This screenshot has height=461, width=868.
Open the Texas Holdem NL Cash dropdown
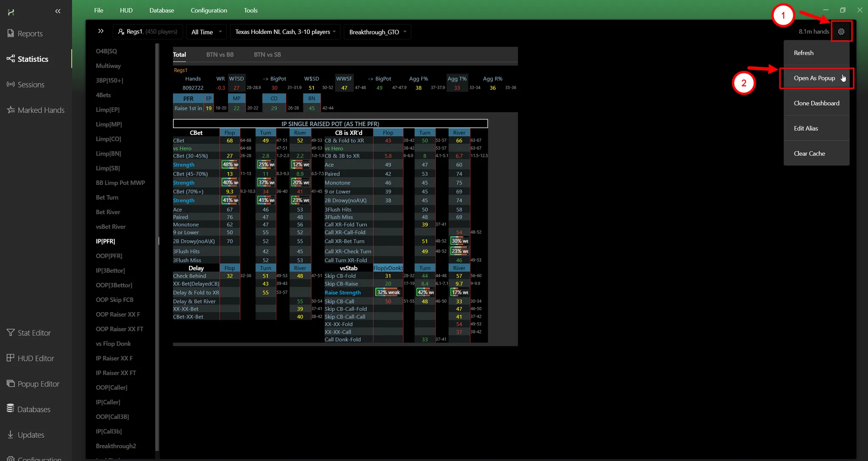(x=285, y=32)
